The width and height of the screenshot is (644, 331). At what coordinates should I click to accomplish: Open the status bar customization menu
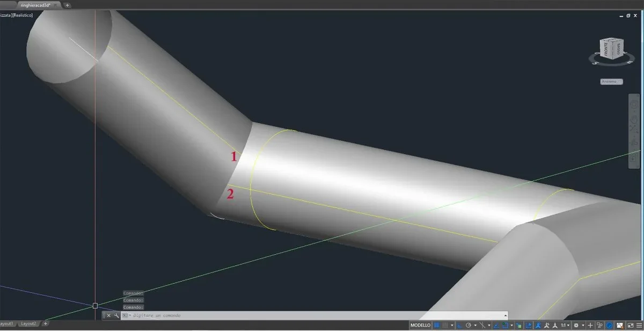tap(640, 326)
